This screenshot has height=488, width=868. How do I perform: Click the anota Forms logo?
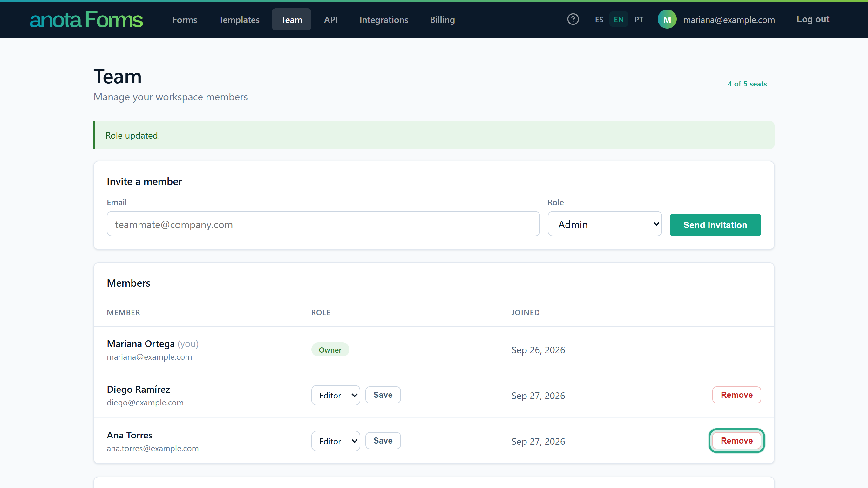(x=86, y=20)
